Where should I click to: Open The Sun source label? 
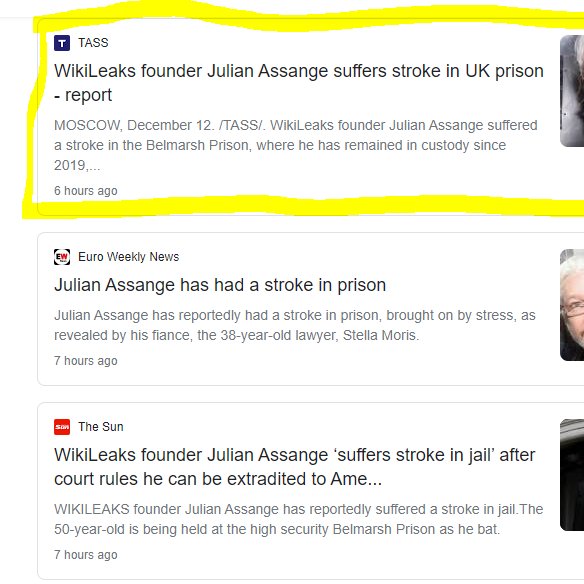click(101, 427)
